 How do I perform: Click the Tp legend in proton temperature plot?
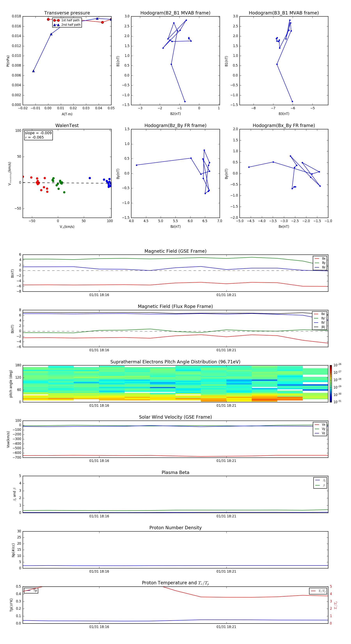coord(31,591)
